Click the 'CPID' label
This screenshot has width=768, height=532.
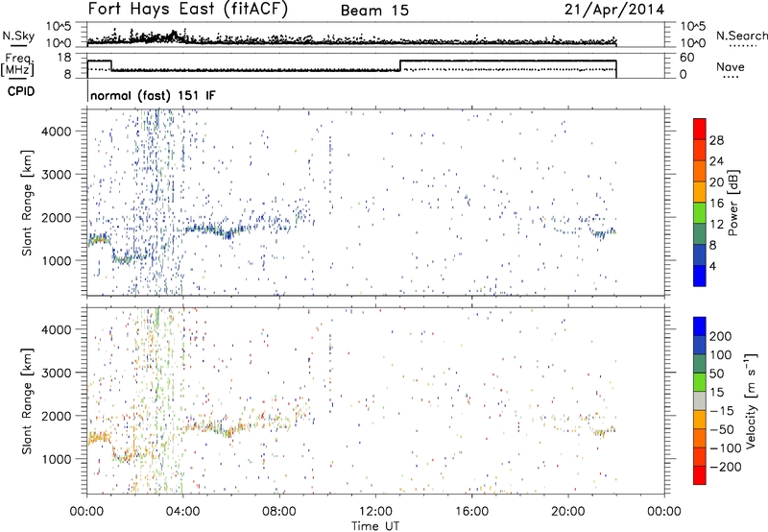(21, 91)
